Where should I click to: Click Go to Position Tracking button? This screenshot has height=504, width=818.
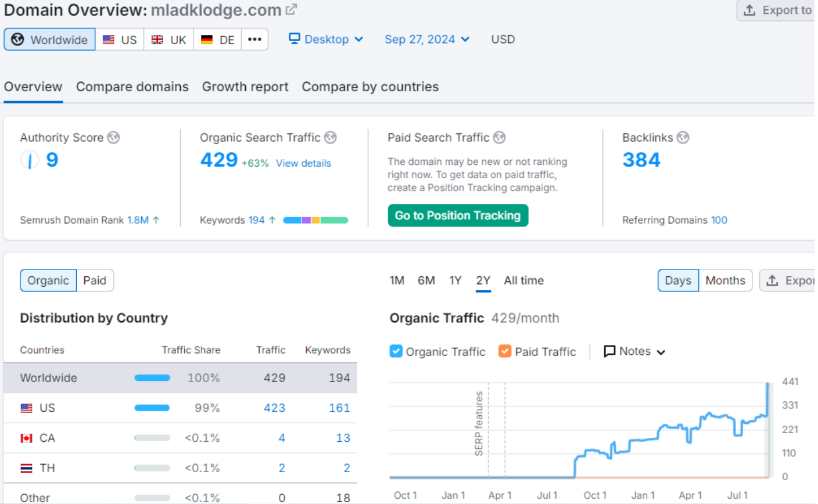click(458, 215)
